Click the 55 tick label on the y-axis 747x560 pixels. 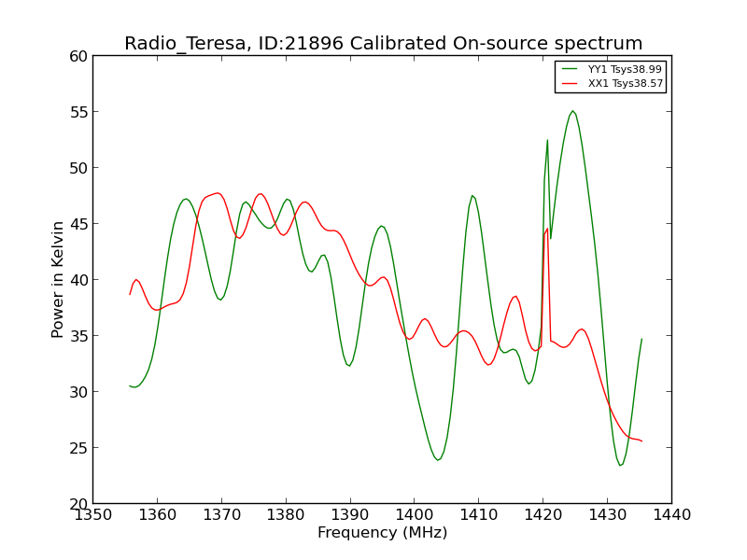coord(78,112)
